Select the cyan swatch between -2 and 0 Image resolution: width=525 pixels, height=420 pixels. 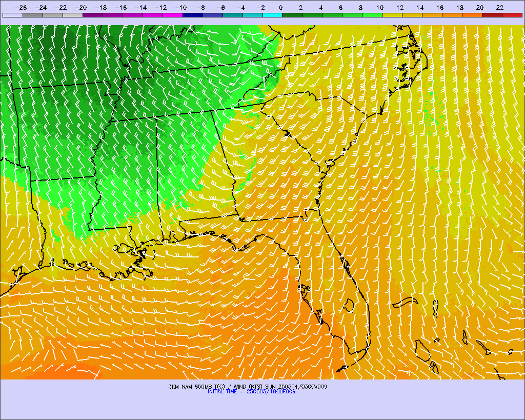tap(273, 15)
